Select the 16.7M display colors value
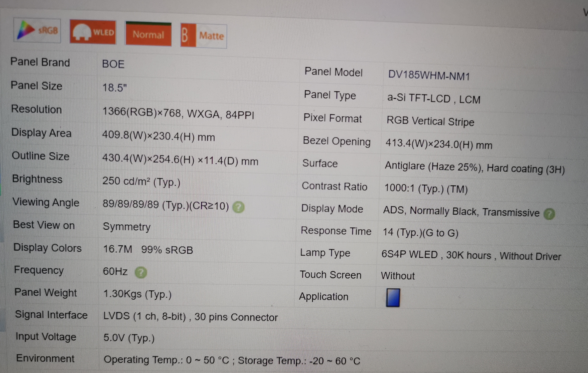 click(118, 249)
